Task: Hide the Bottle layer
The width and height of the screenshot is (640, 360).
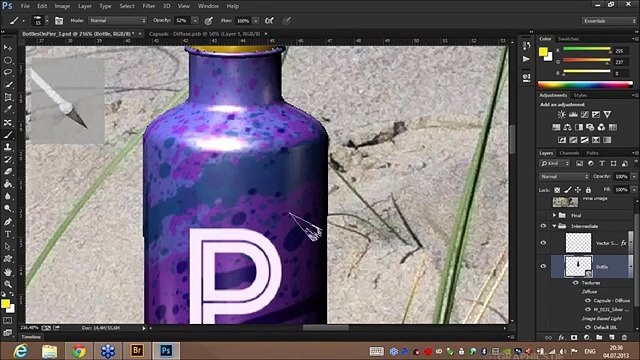Action: [x=543, y=267]
